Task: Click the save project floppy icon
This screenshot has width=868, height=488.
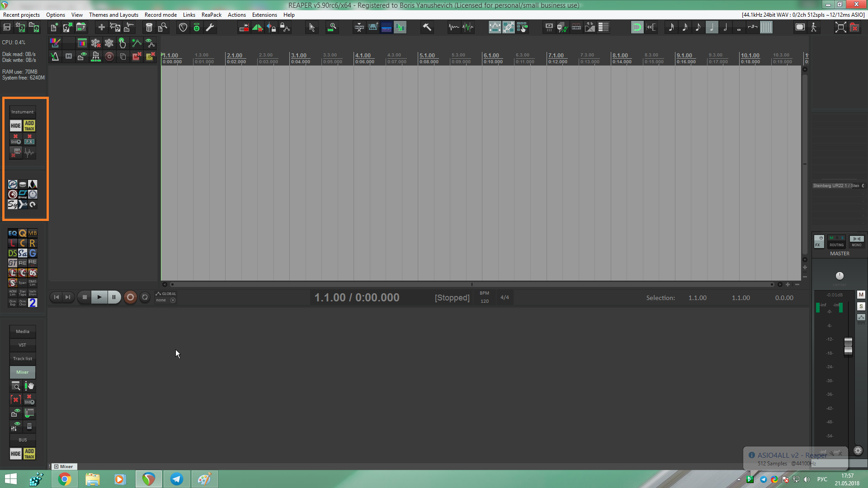Action: tap(7, 28)
